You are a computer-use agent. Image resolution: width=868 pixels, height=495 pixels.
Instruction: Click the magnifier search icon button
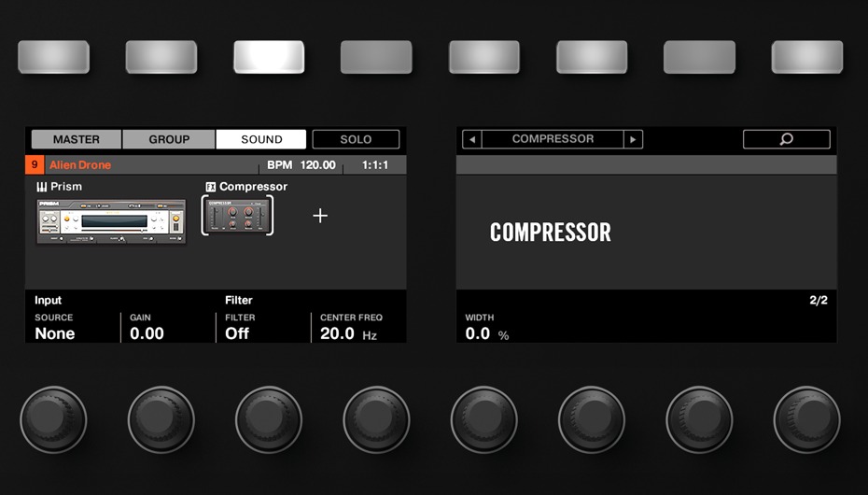pos(786,139)
